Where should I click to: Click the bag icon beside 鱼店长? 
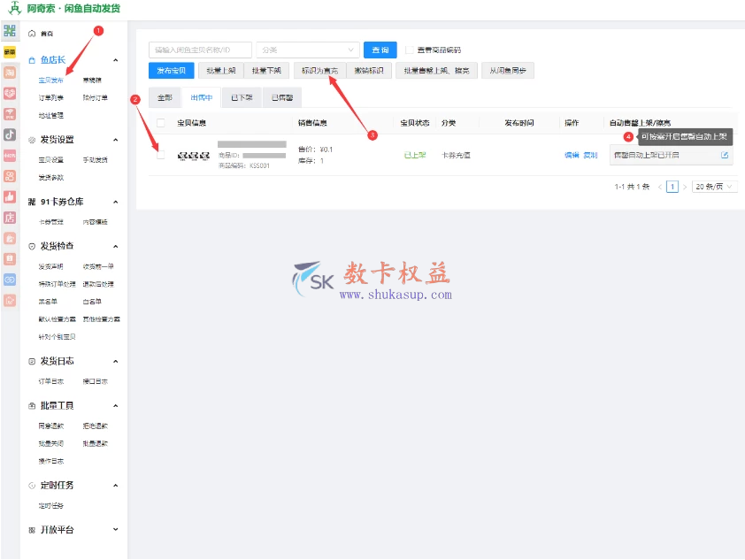point(32,60)
